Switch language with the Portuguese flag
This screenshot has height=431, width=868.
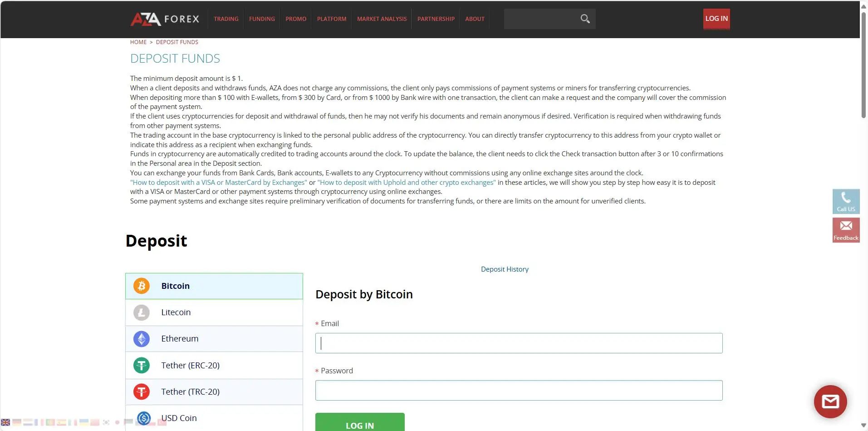click(x=50, y=422)
